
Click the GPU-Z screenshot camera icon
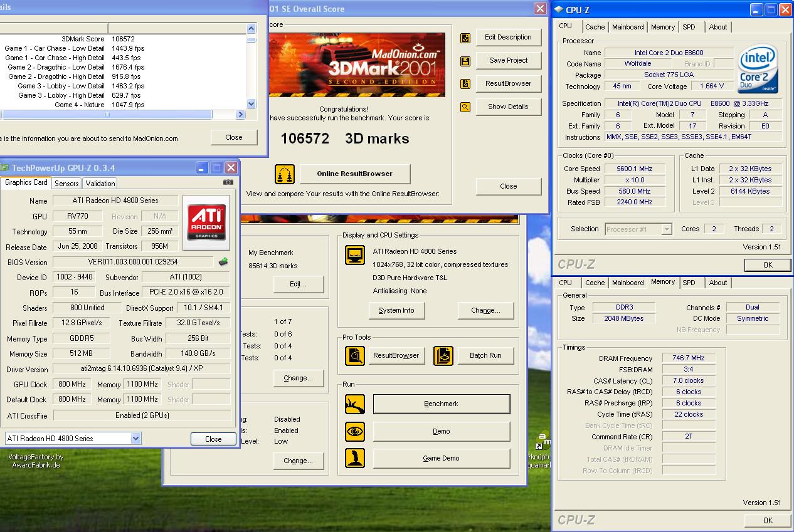tap(228, 182)
